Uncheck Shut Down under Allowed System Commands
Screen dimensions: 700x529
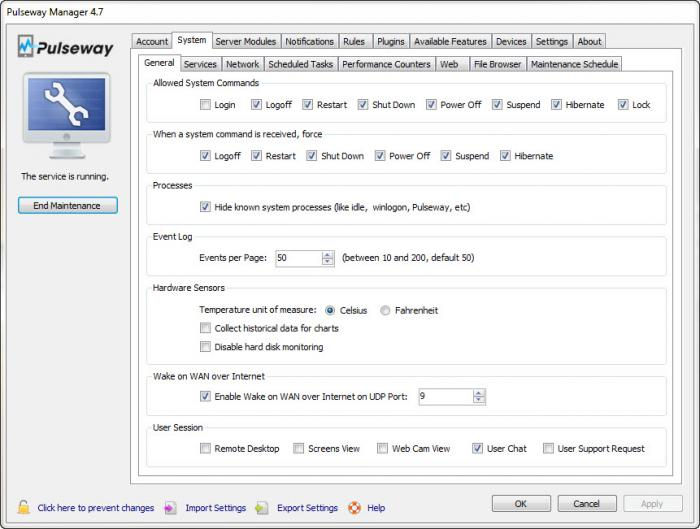coord(363,105)
